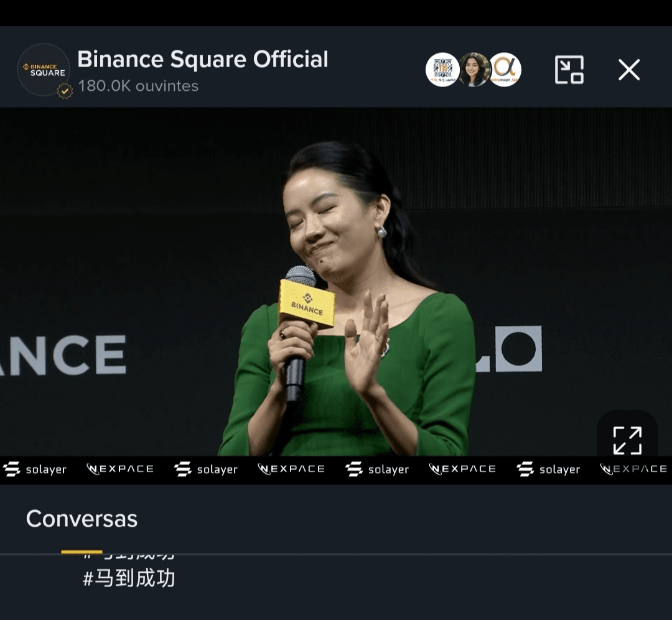This screenshot has width=672, height=620.
Task: View the woman portrait listener avatar
Action: point(474,70)
